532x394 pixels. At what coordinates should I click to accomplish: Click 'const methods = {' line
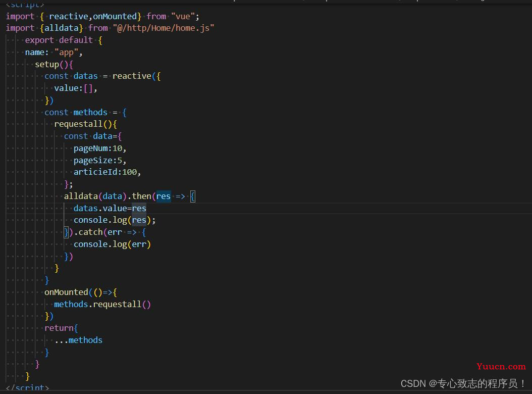coord(85,113)
